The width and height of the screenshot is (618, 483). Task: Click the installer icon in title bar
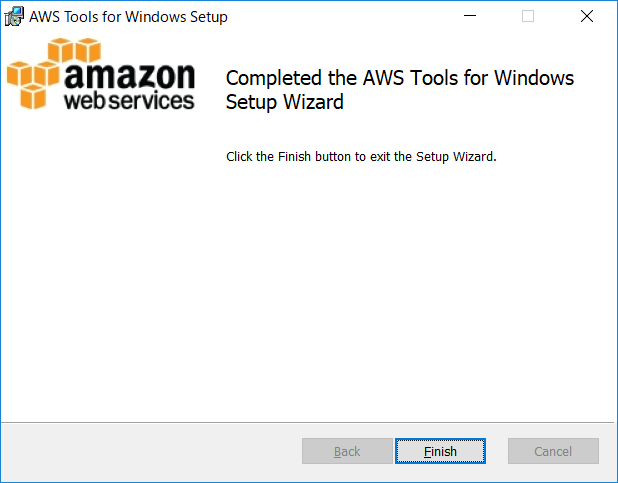tap(14, 17)
